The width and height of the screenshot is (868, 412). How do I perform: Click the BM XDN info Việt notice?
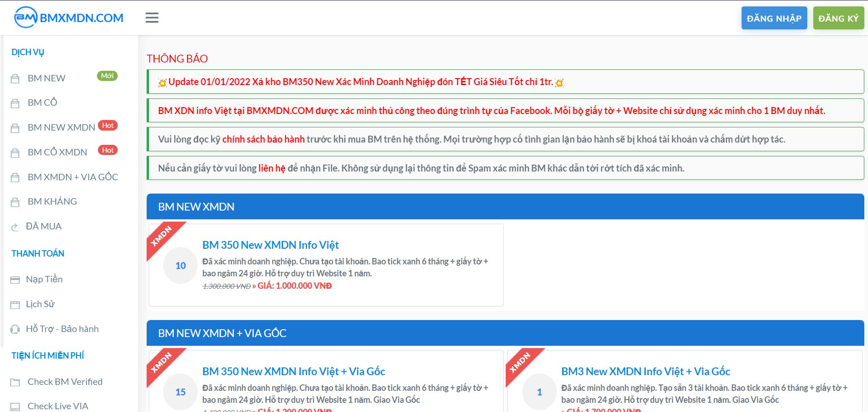(x=505, y=111)
